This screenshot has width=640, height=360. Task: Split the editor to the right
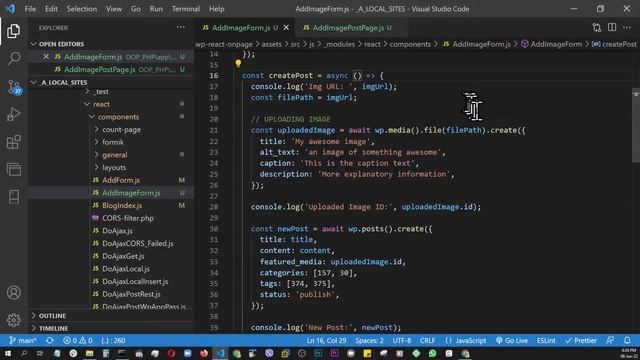(612, 27)
